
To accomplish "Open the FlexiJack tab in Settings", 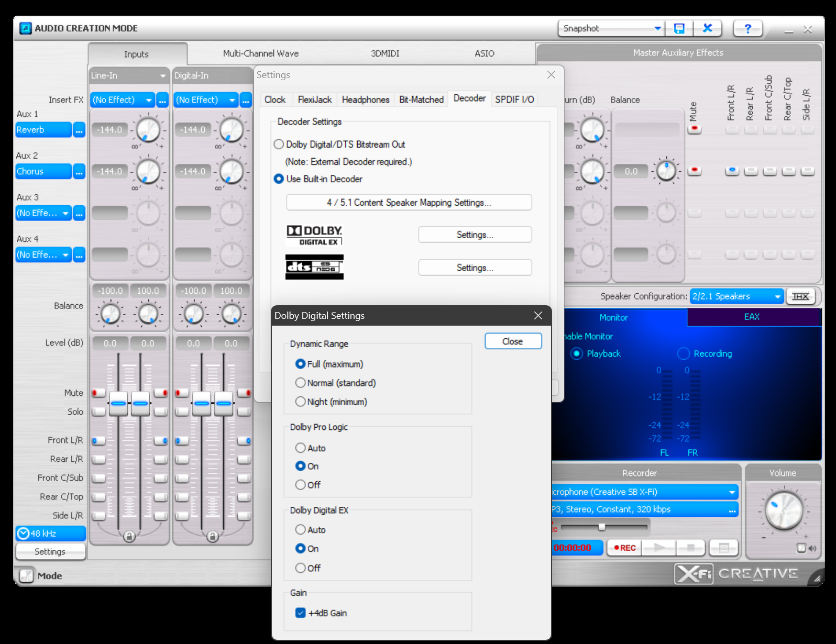I will (315, 99).
